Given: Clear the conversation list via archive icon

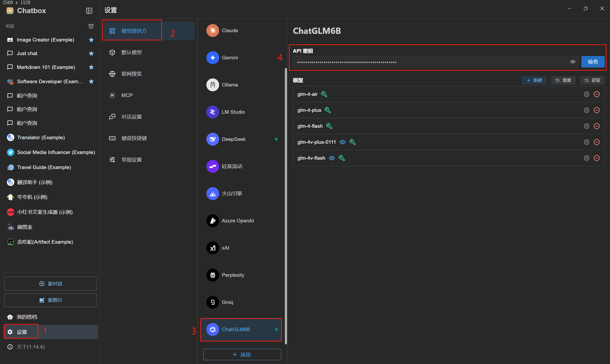Looking at the screenshot, I should click(x=91, y=26).
